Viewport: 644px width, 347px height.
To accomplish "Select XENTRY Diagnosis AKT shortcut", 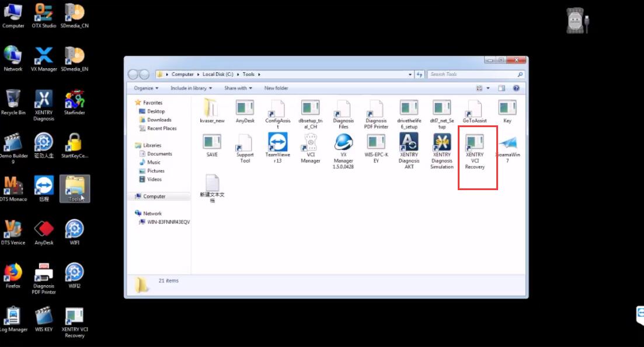I will pyautogui.click(x=409, y=151).
